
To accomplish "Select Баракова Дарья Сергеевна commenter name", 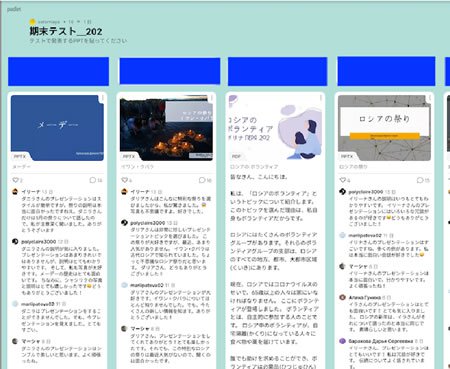I will point(381,341).
